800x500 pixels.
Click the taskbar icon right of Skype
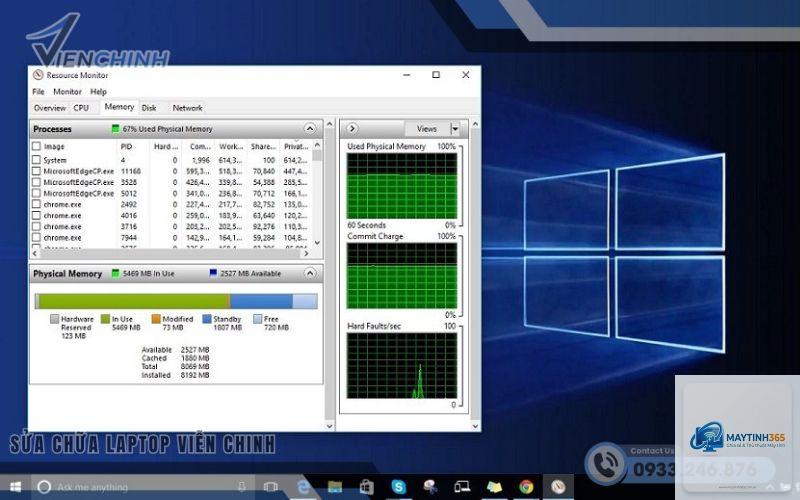pos(430,487)
